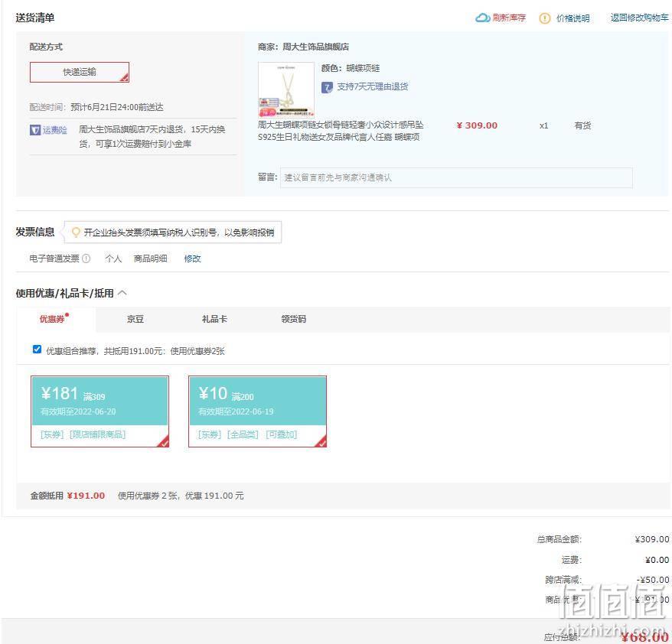The image size is (672, 644).
Task: Click 跨店满减 -¥50.00 value
Action: tap(653, 580)
